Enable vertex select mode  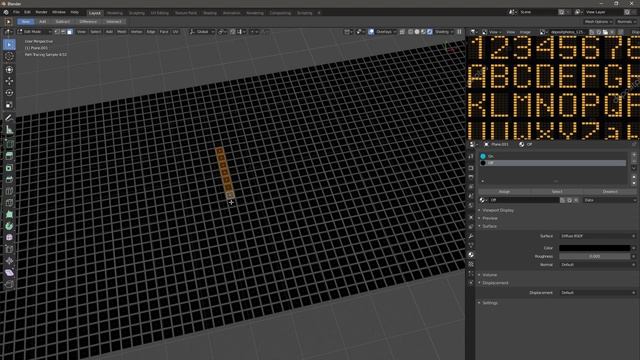[57, 31]
